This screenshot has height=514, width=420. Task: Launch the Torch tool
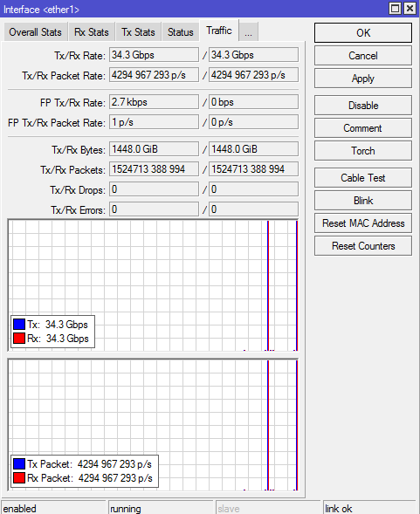(x=363, y=151)
